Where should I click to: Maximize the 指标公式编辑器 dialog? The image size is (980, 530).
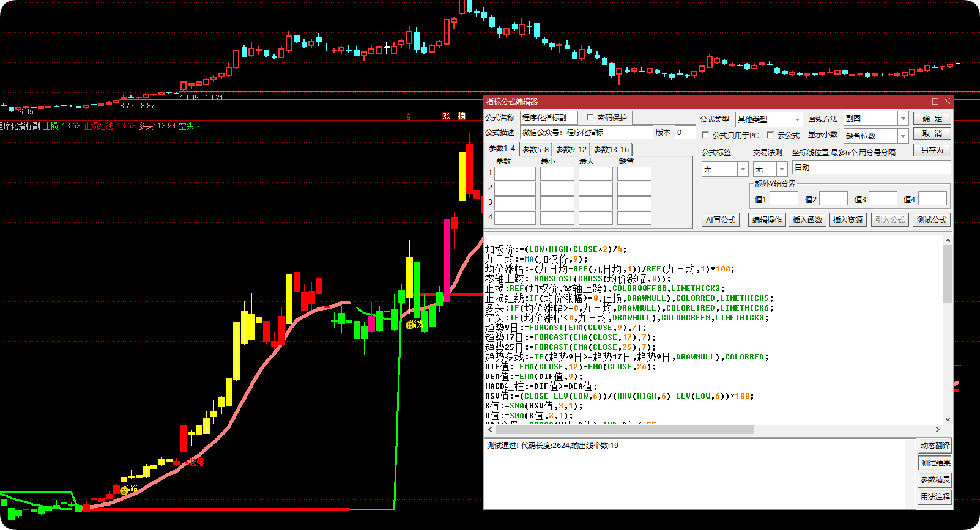[935, 101]
